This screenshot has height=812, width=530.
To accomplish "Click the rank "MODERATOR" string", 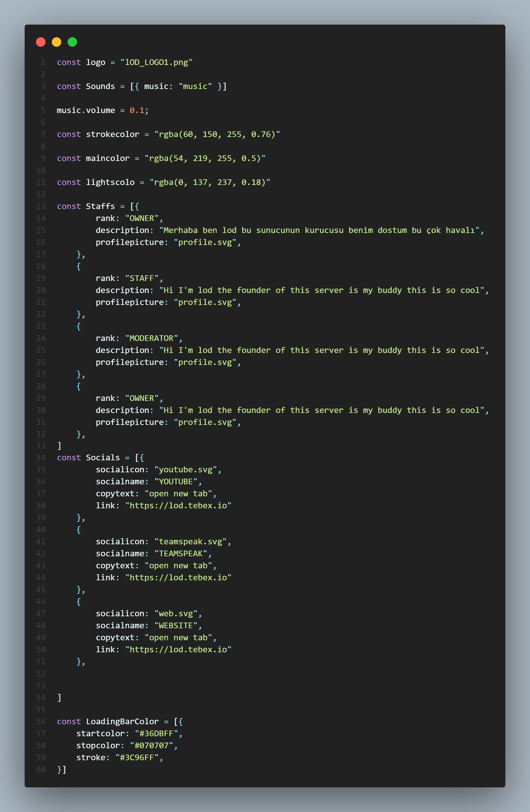I will (152, 338).
